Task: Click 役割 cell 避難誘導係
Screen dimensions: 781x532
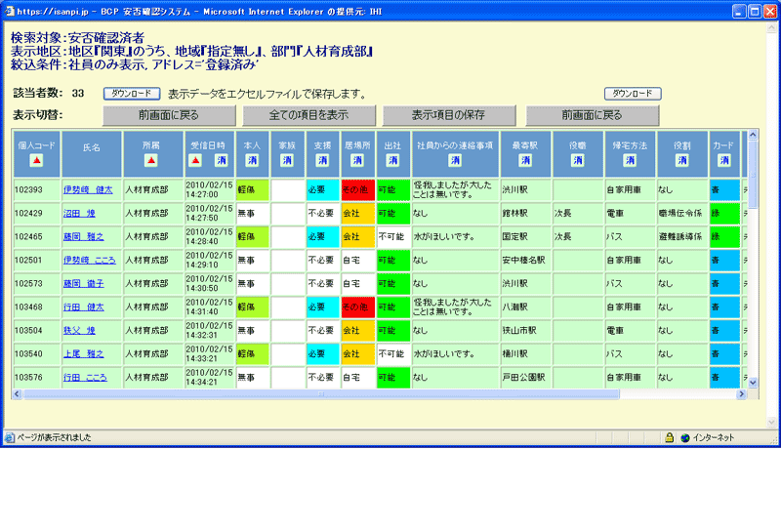Action: click(x=682, y=236)
